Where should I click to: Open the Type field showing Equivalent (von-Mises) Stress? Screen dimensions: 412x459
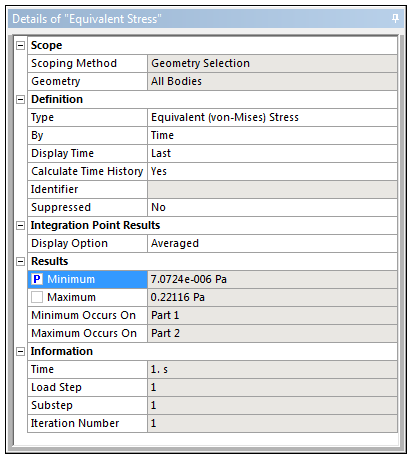point(272,117)
